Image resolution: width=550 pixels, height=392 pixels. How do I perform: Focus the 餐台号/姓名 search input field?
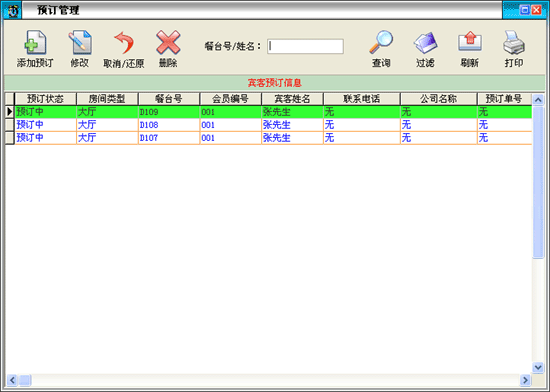tap(305, 46)
